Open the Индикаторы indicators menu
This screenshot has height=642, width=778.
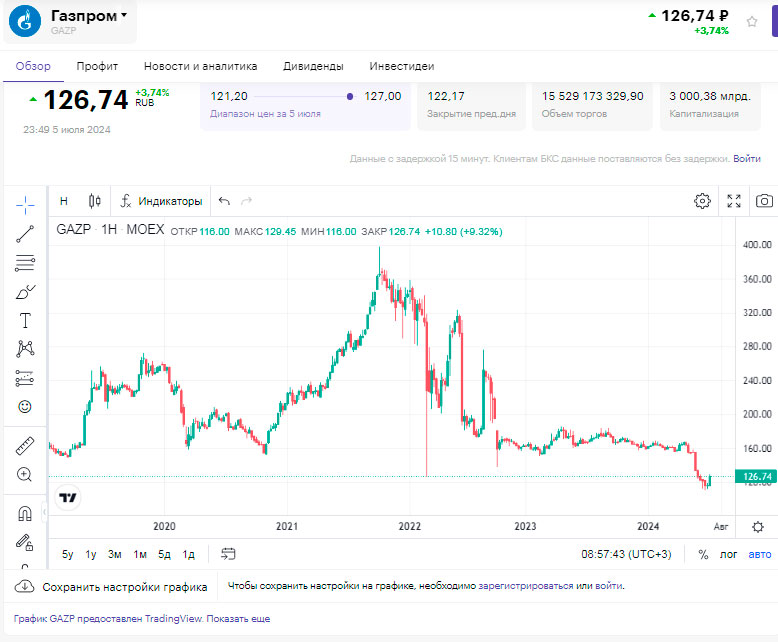click(x=161, y=201)
